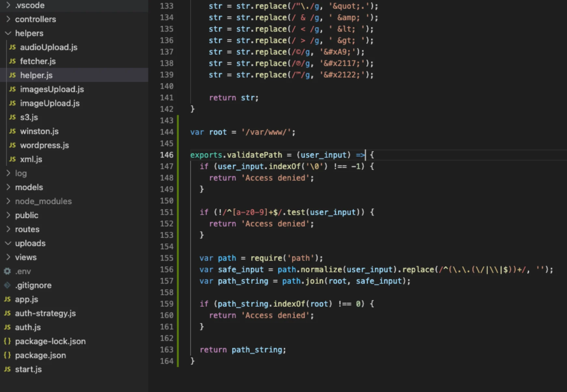Click the gear icon beside .env
Viewport: 567px width, 392px height.
(x=7, y=271)
